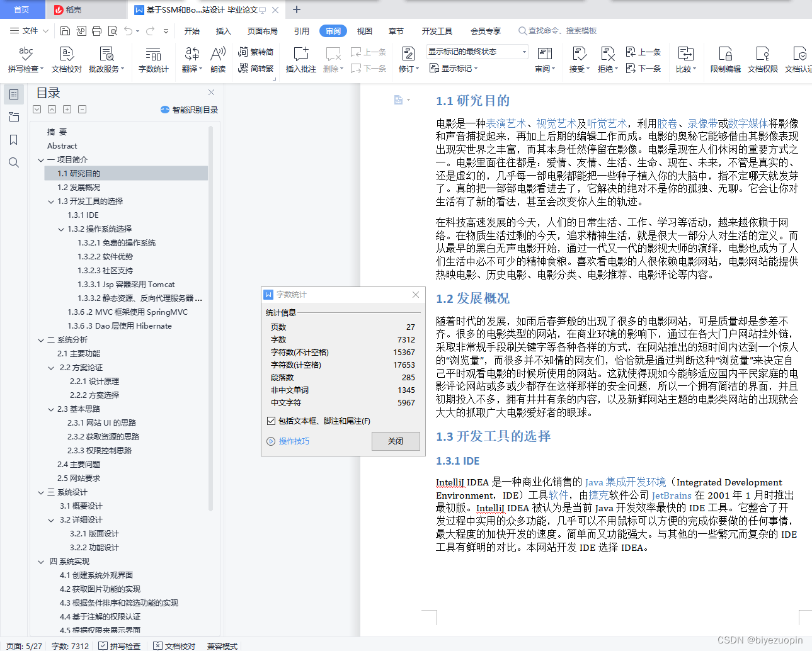Start 朗读 read-aloud
The height and width of the screenshot is (651, 812).
(x=217, y=60)
